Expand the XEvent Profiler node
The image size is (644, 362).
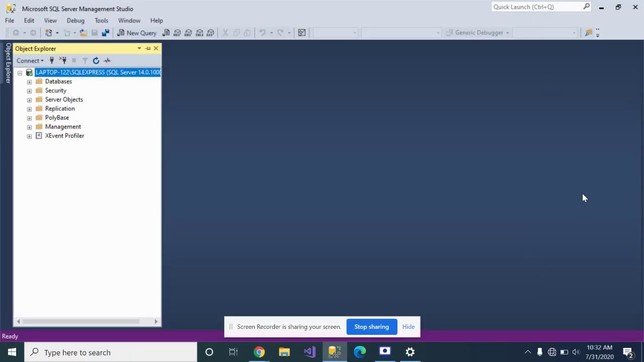coord(29,136)
